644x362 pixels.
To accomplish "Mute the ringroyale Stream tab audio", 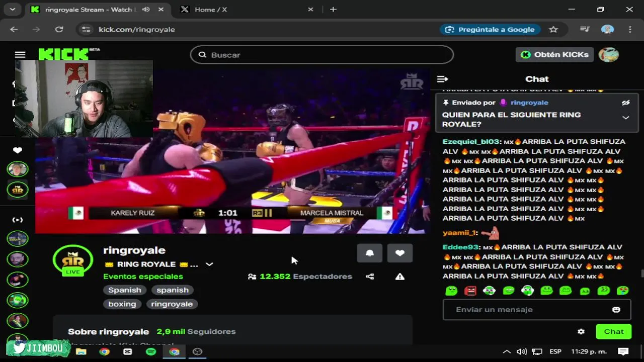I will 146,9.
